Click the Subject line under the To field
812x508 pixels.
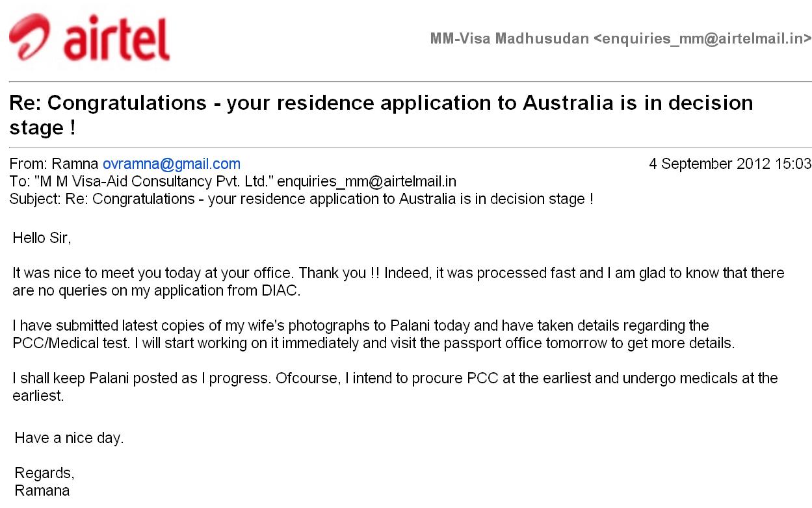tap(301, 199)
